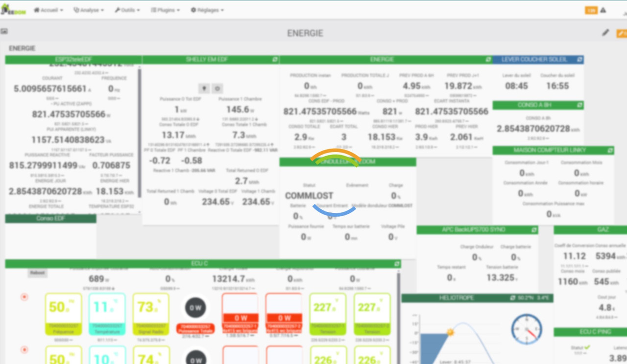This screenshot has width=627, height=364.
Task: Click the 19.872 kWh forecast value
Action: pos(458,86)
